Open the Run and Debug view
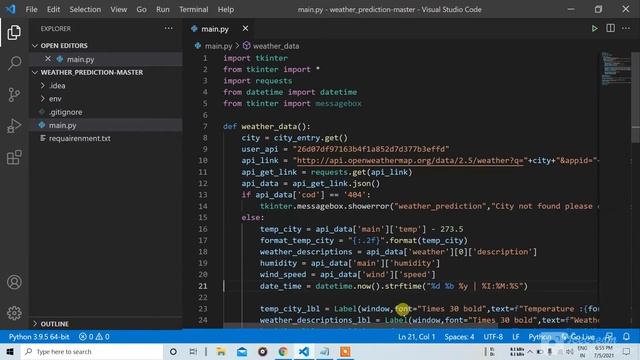640x360 pixels. [14, 126]
